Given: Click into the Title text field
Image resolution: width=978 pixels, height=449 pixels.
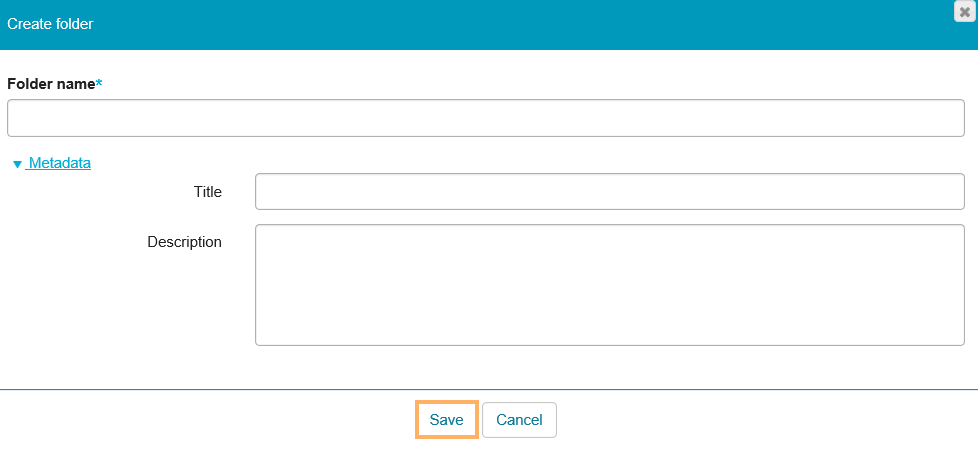Looking at the screenshot, I should point(609,192).
